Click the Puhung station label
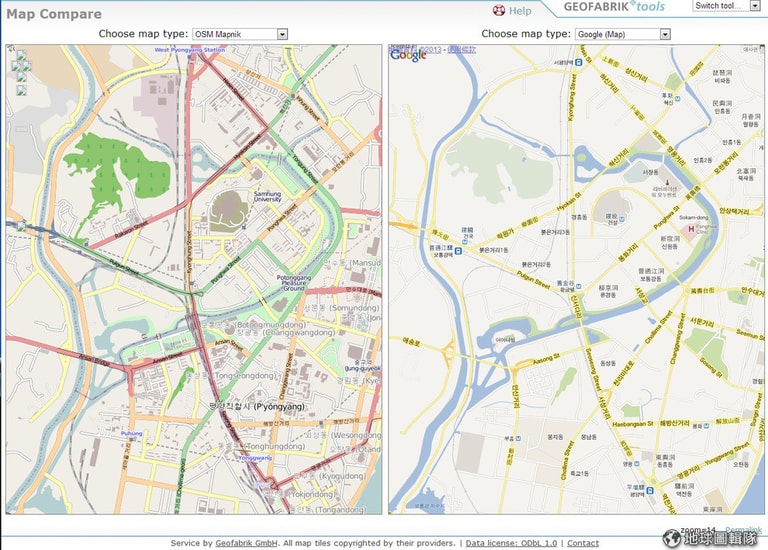The image size is (768, 550). coord(131,433)
